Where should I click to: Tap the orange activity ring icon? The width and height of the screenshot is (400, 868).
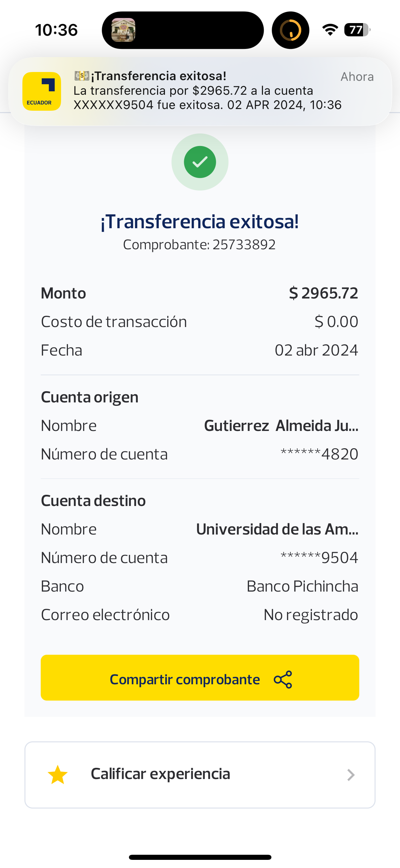tap(290, 30)
